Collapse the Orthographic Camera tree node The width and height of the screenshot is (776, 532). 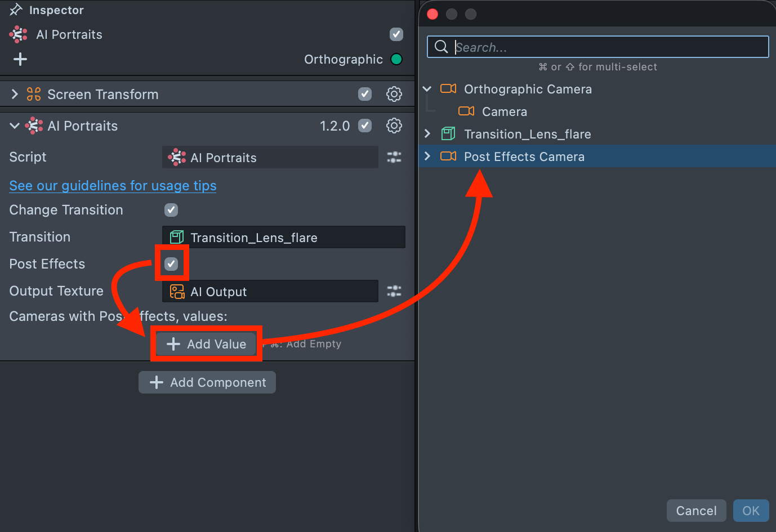pyautogui.click(x=427, y=89)
